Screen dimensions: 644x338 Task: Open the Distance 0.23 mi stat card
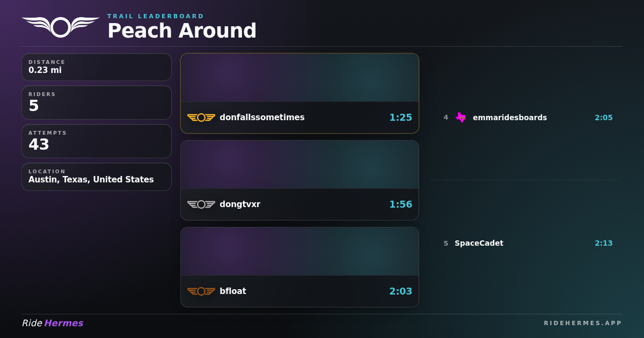point(97,67)
